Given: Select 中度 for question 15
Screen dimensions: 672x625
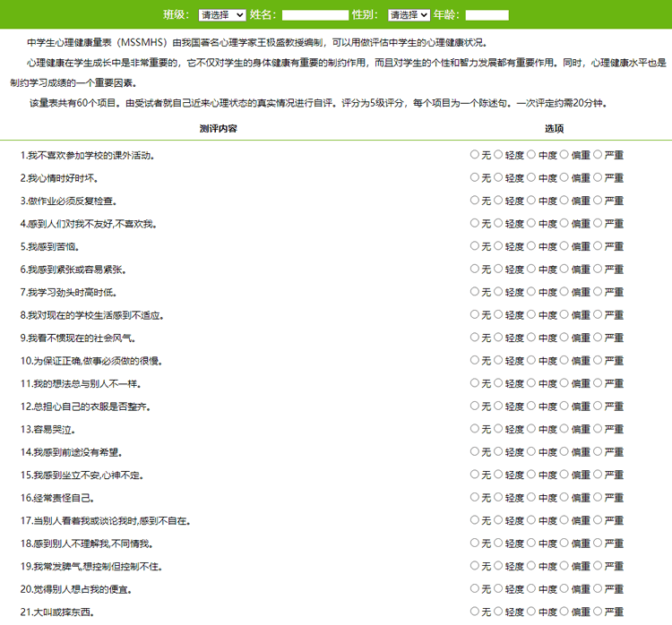Looking at the screenshot, I should 531,475.
